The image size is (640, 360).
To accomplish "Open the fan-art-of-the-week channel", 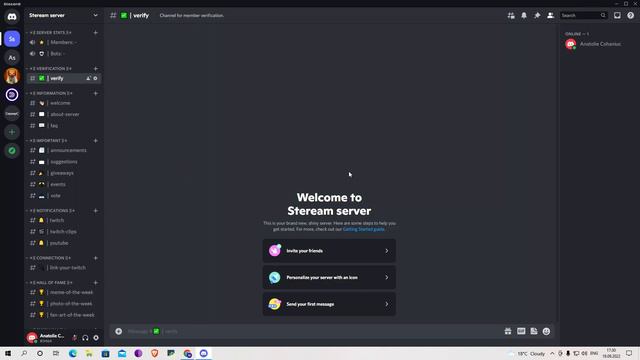I will 64,315.
